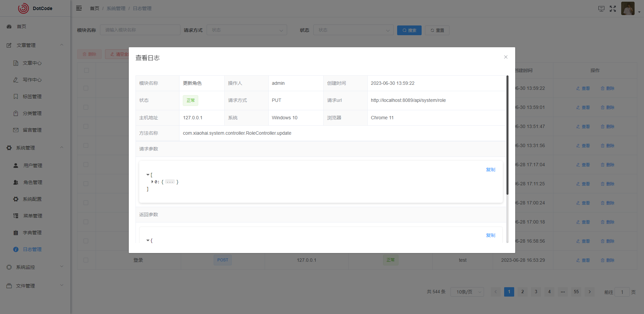
Task: Click the 菜单管理 list icon
Action: 16,216
